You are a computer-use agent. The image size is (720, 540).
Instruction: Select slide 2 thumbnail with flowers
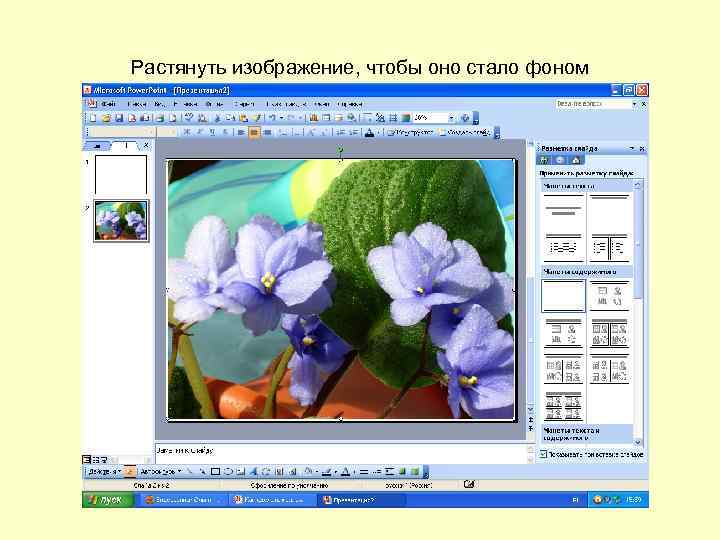pos(121,220)
